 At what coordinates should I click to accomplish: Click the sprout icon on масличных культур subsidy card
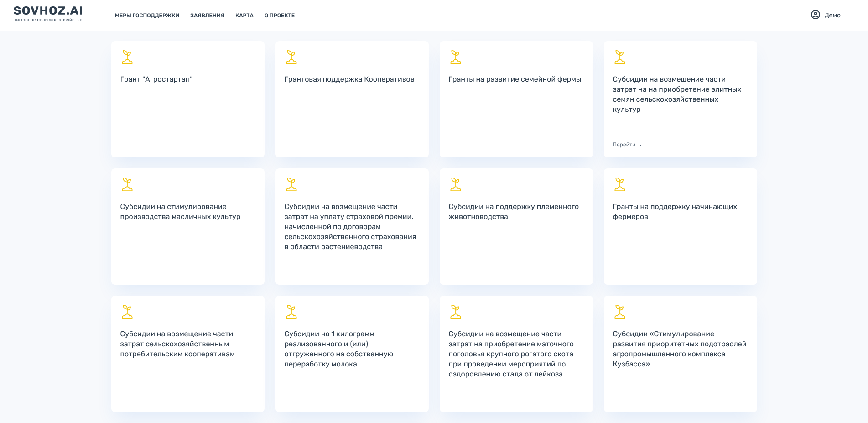tap(127, 184)
